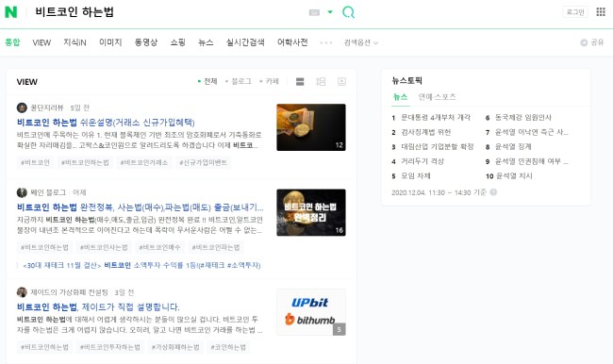
Task: Expand the search autocomplete dropdown arrow
Action: point(330,12)
